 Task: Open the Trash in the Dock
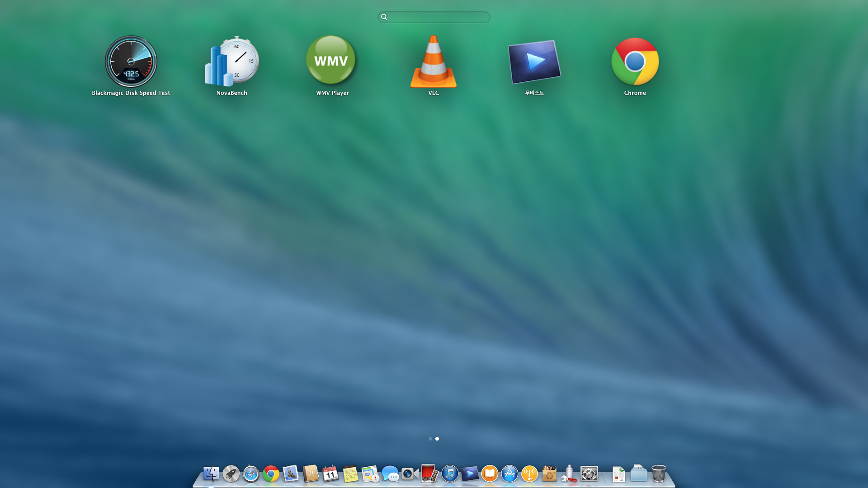tap(659, 474)
